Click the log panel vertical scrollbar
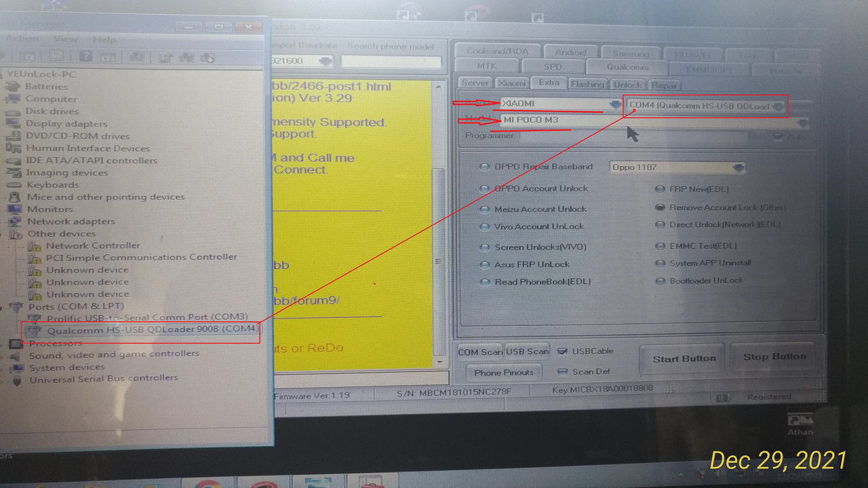 (440, 224)
